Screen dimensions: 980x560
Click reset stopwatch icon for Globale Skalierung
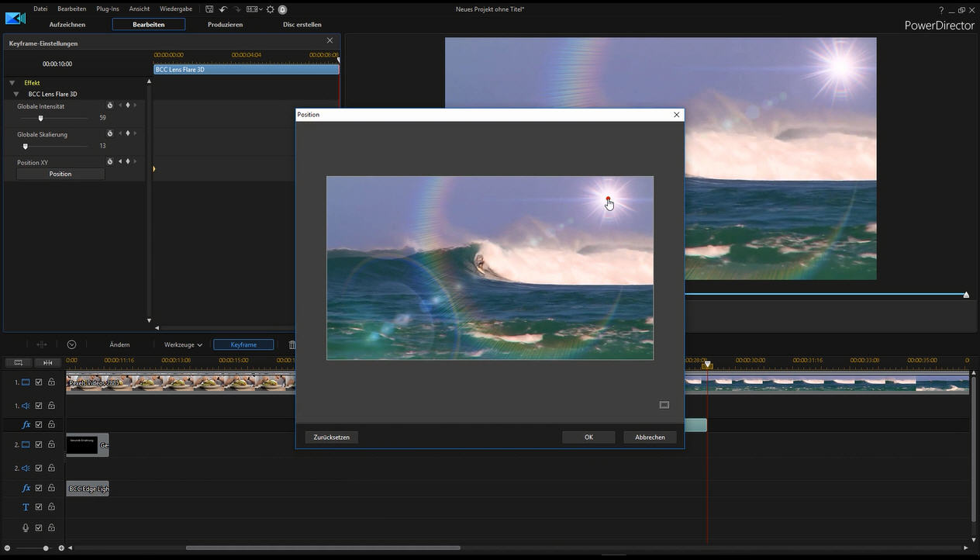coord(110,133)
